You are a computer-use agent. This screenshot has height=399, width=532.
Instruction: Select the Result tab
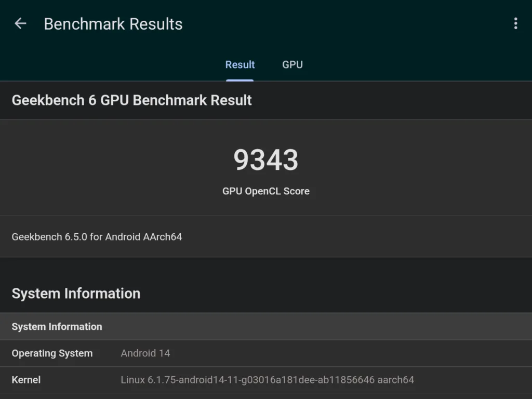[240, 64]
